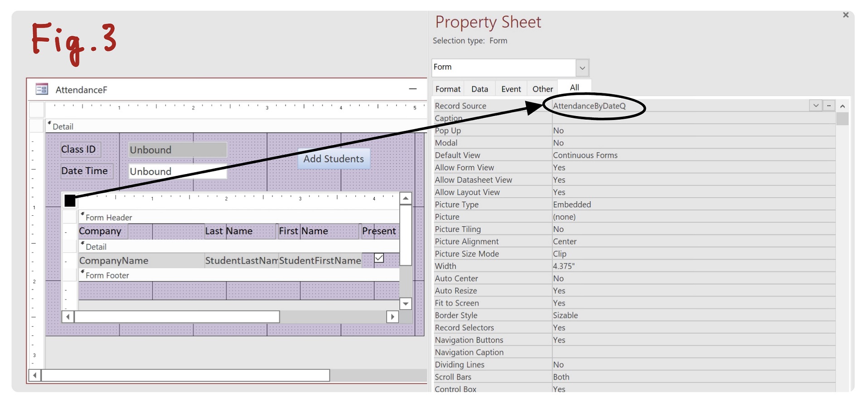
Task: Select the Class ID unbound text box
Action: [177, 150]
